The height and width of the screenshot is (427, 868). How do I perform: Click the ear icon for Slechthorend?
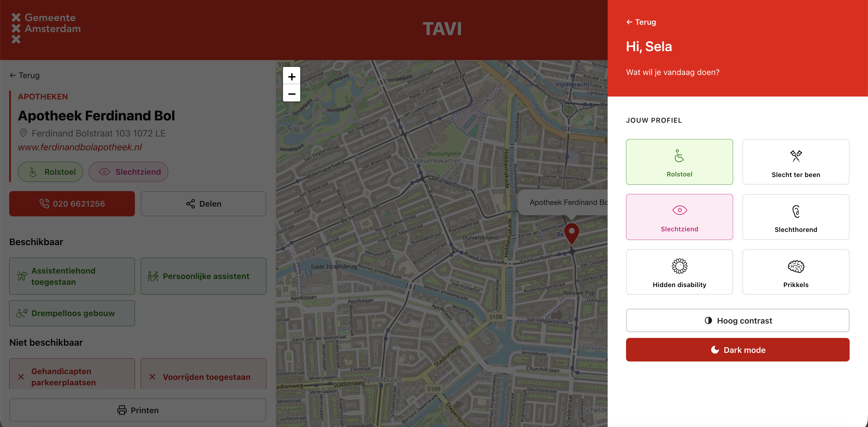(x=796, y=211)
